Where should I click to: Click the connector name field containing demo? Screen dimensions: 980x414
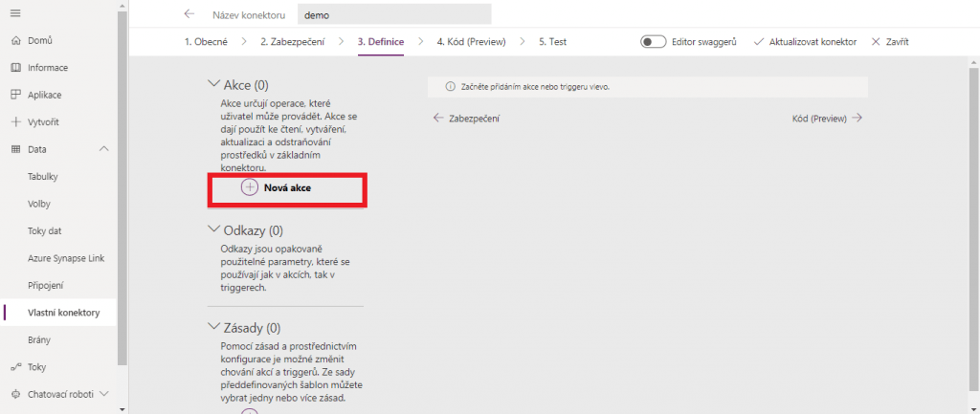click(394, 14)
